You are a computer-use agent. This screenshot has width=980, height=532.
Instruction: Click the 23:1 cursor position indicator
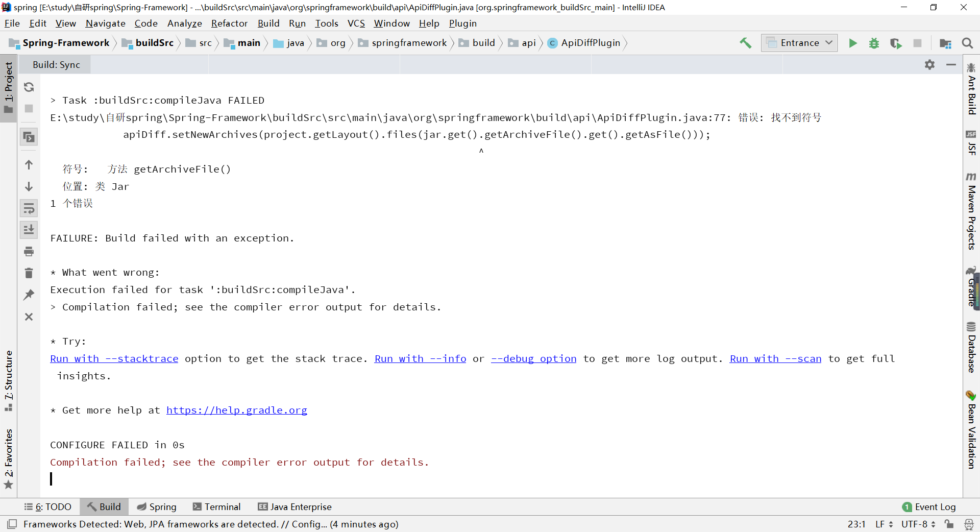click(x=856, y=524)
